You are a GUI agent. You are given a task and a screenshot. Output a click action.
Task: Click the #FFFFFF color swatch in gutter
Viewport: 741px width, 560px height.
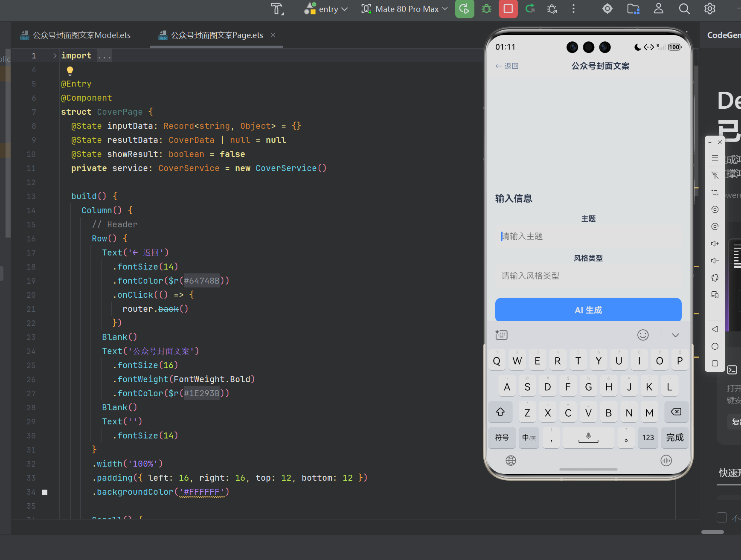pyautogui.click(x=45, y=492)
